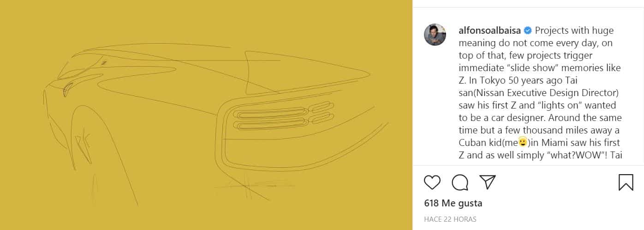
Task: Open alfonsoalbaisa's profile picture
Action: tap(435, 35)
